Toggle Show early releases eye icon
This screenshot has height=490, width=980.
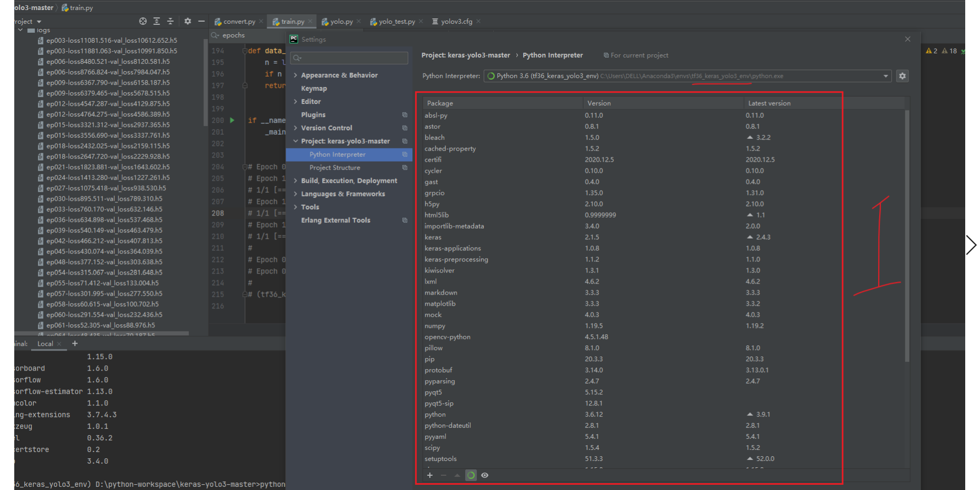(x=485, y=475)
